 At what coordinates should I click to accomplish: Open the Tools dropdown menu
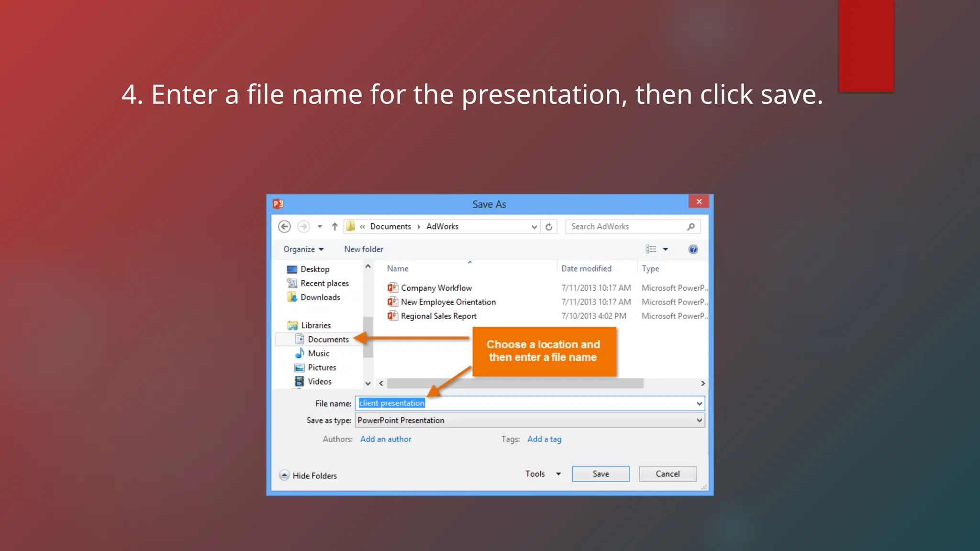pyautogui.click(x=543, y=474)
